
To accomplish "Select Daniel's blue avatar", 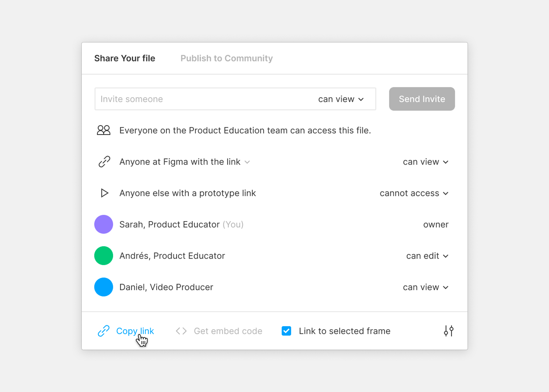I will coord(103,287).
